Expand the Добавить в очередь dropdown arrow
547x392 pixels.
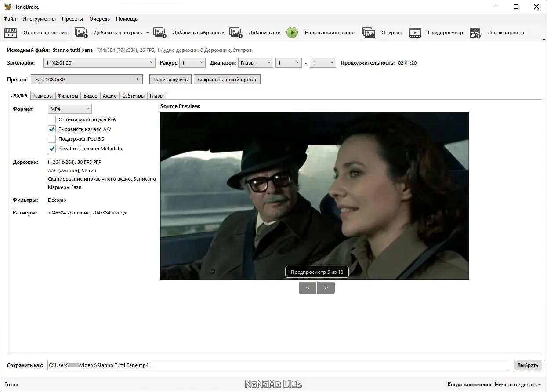point(147,33)
